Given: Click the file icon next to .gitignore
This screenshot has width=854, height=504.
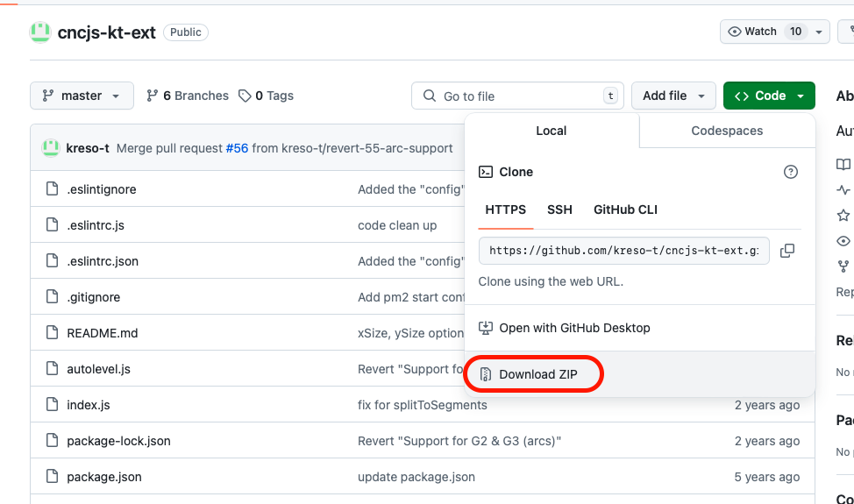Looking at the screenshot, I should coord(52,296).
